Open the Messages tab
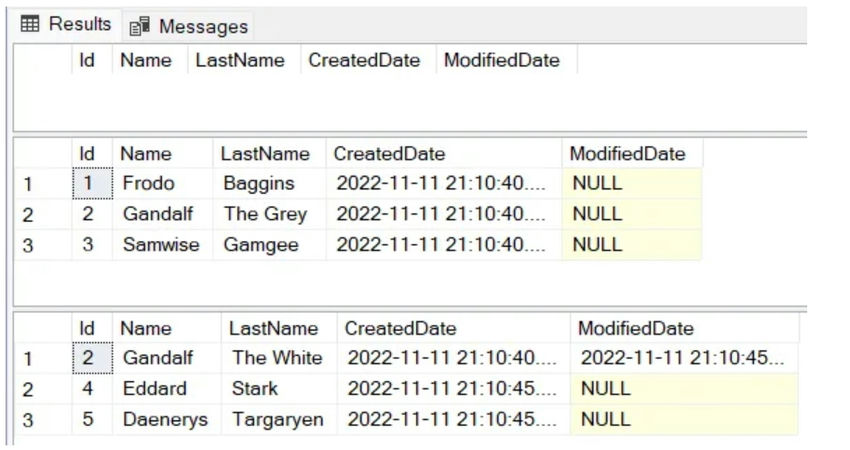Screen dimensions: 850x450 point(202,26)
